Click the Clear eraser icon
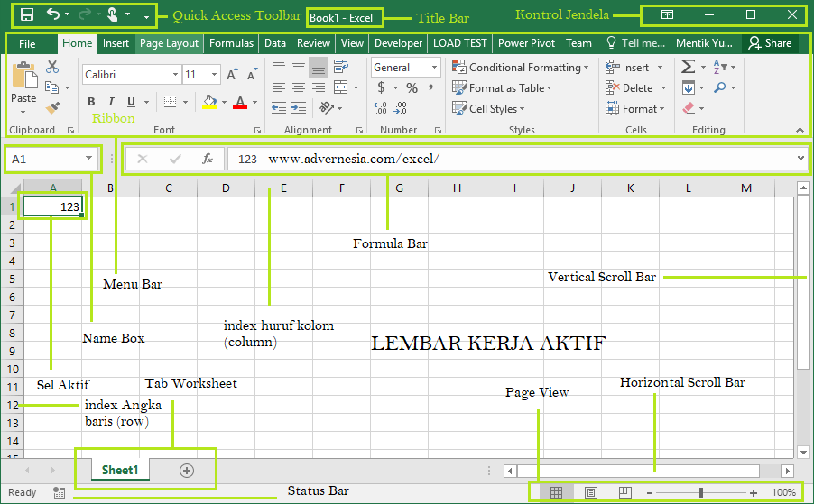Image resolution: width=814 pixels, height=504 pixels. [x=689, y=108]
